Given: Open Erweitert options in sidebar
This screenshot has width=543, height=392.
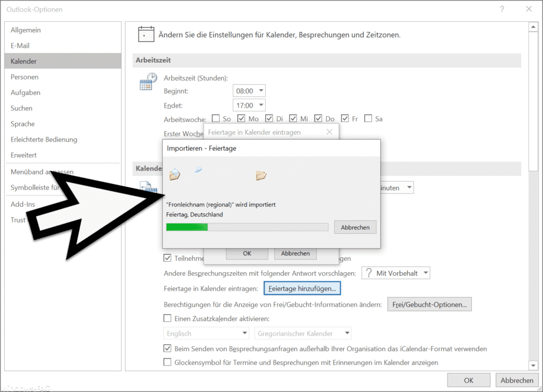Looking at the screenshot, I should coord(63,155).
